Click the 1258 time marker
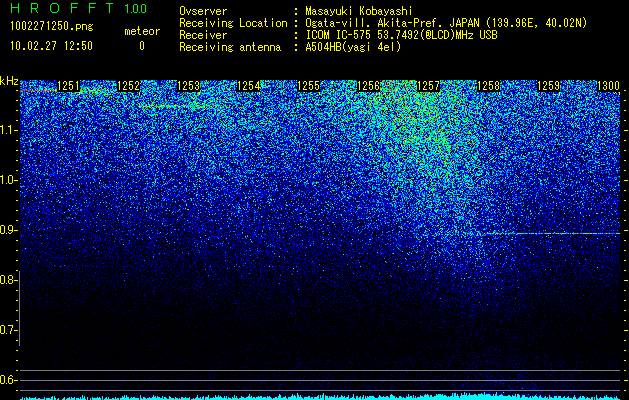 pyautogui.click(x=489, y=86)
